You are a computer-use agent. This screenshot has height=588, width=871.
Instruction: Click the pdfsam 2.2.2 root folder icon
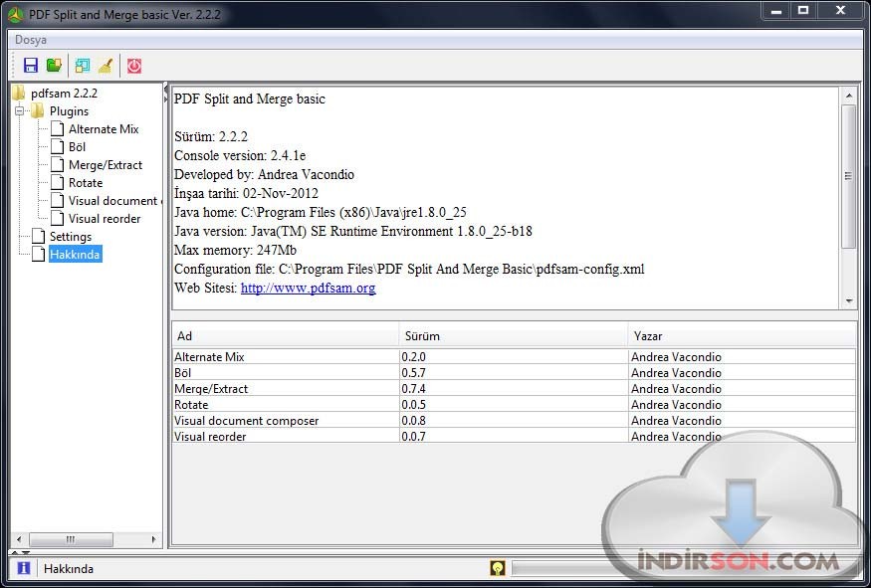19,93
